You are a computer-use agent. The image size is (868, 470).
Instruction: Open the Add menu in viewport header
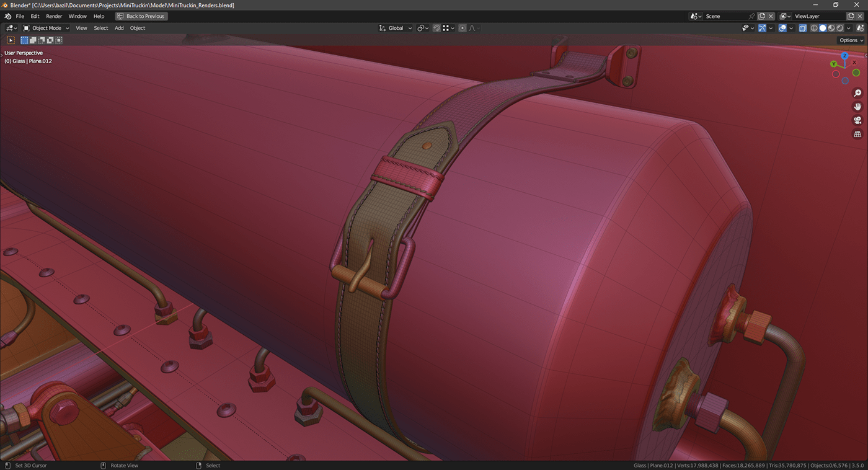[119, 28]
